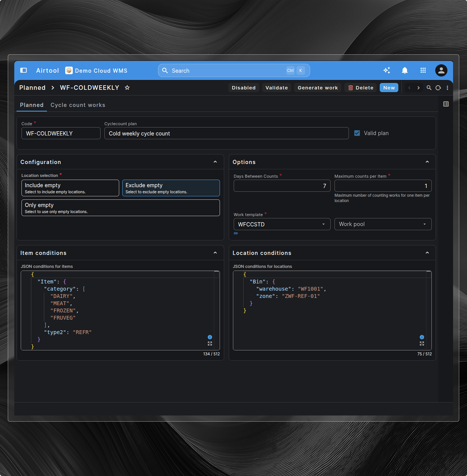
Task: Open the apps grid launcher
Action: [x=423, y=70]
